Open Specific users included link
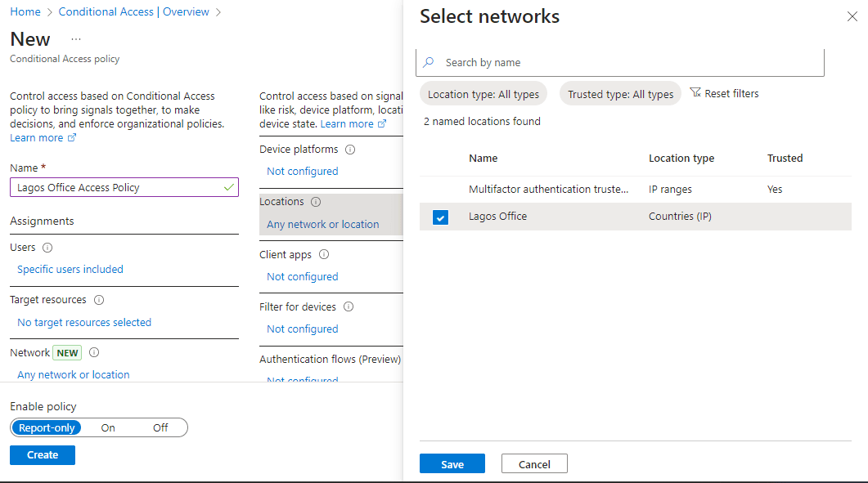The width and height of the screenshot is (868, 483). click(70, 270)
